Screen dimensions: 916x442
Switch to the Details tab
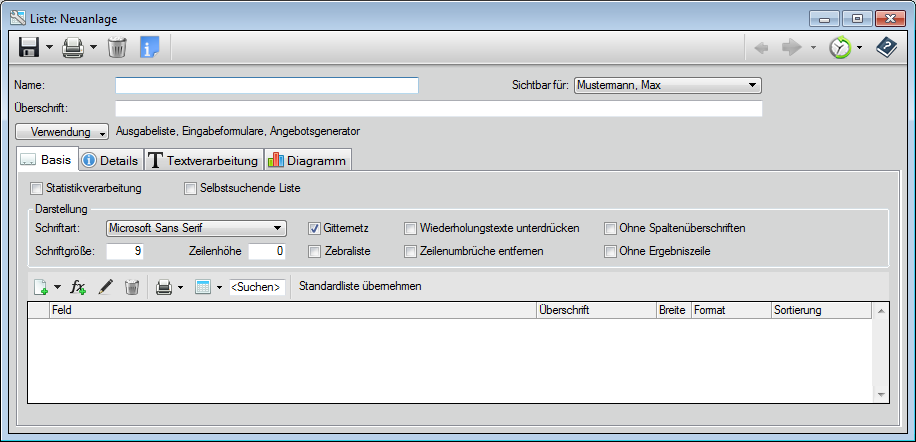(110, 160)
